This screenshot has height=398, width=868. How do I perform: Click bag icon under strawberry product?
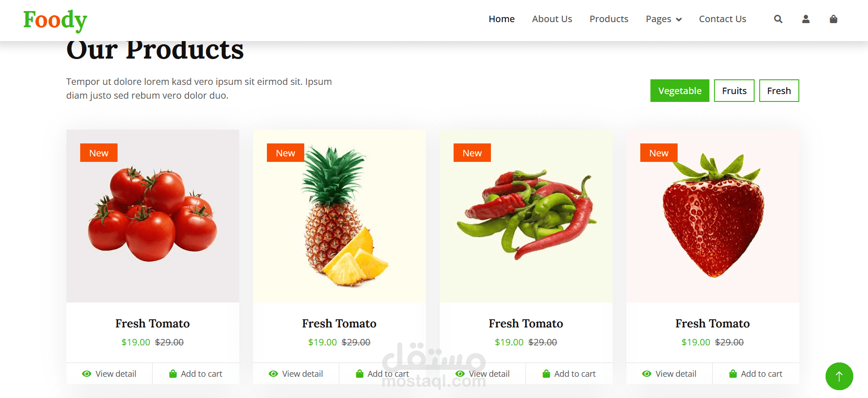click(x=733, y=374)
